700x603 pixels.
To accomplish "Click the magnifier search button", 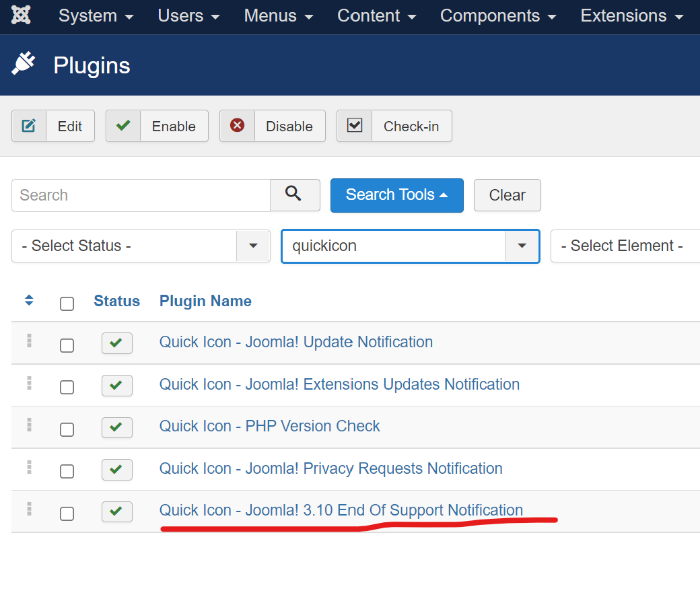I will [295, 195].
